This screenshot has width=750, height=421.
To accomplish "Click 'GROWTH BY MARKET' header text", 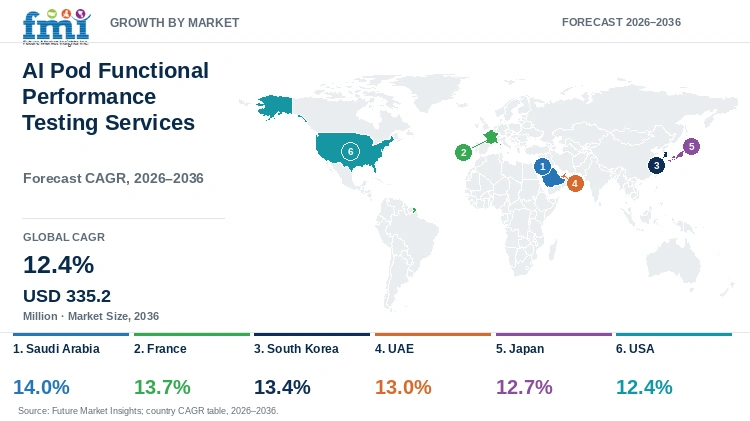I will click(x=175, y=22).
